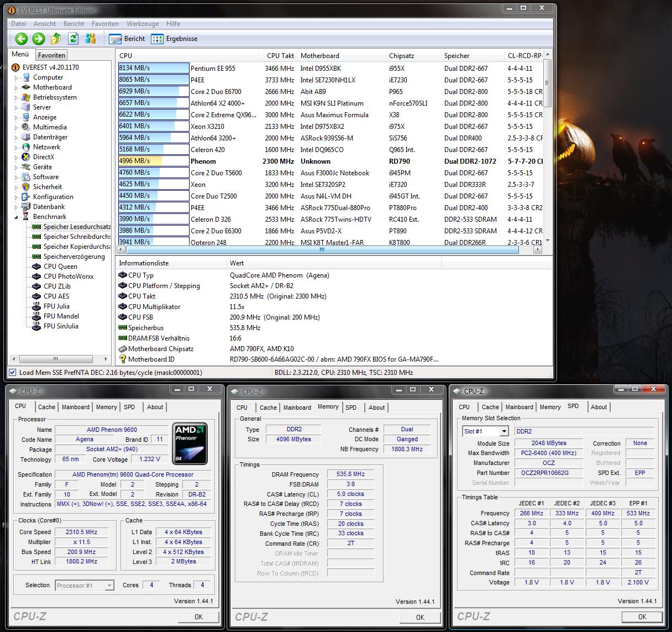672x632 pixels.
Task: Click OK in the CPU-Z SPD tab window
Action: pyautogui.click(x=642, y=617)
